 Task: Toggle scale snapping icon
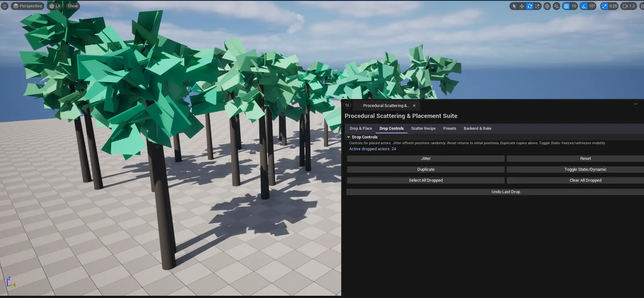click(604, 6)
